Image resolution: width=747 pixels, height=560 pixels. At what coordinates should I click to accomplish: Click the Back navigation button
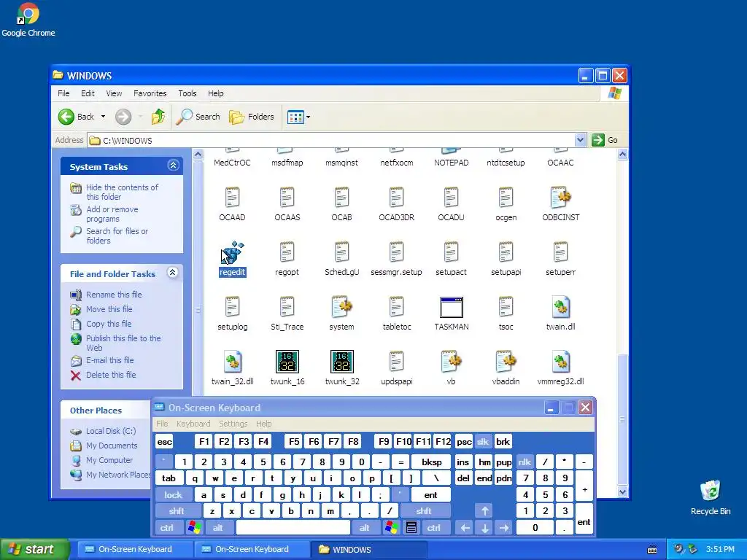click(77, 117)
